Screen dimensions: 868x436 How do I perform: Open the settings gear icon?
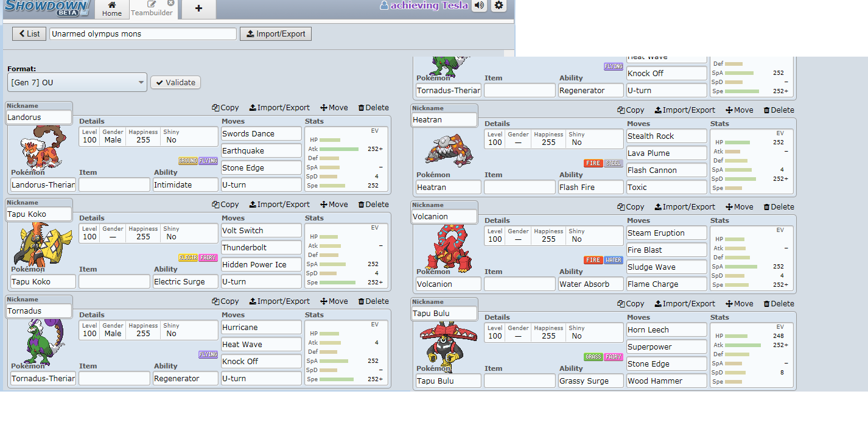pos(499,5)
